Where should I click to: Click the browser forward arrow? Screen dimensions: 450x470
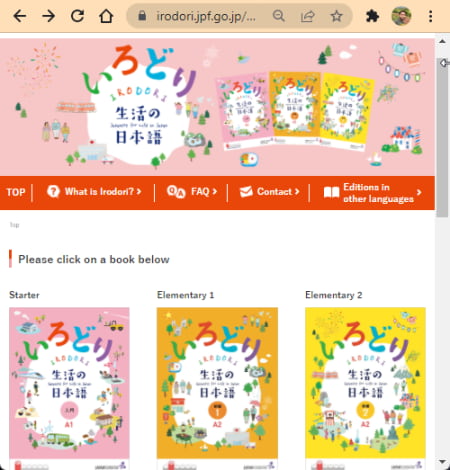tap(49, 16)
